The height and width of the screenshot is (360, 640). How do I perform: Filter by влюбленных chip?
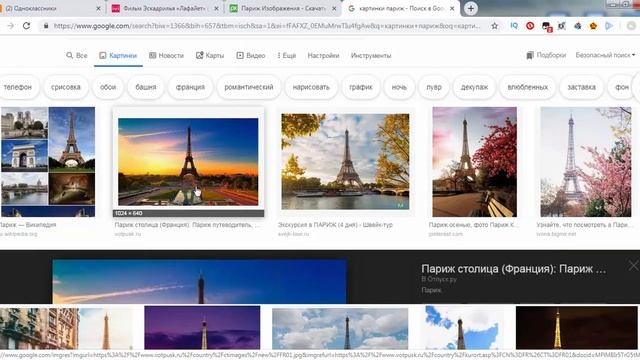528,87
